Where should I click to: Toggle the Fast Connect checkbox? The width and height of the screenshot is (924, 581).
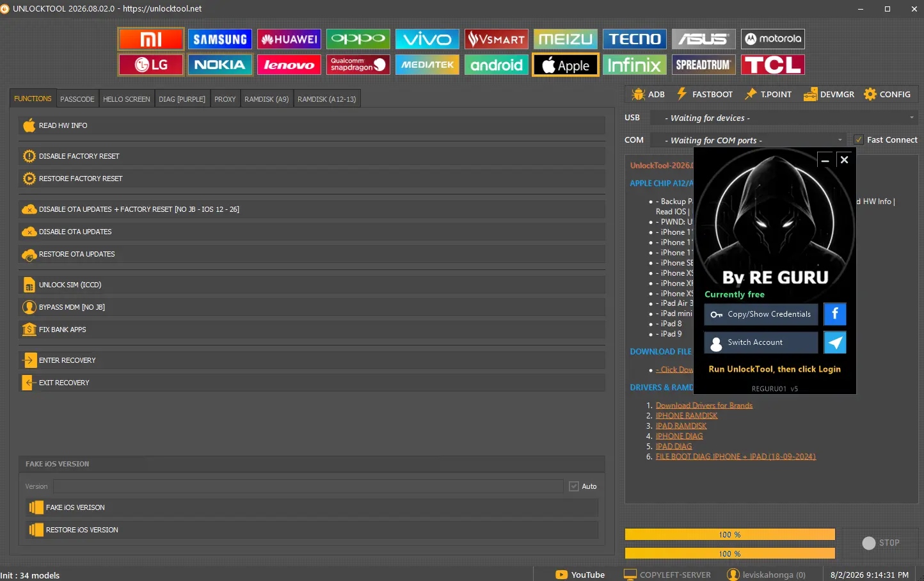859,139
